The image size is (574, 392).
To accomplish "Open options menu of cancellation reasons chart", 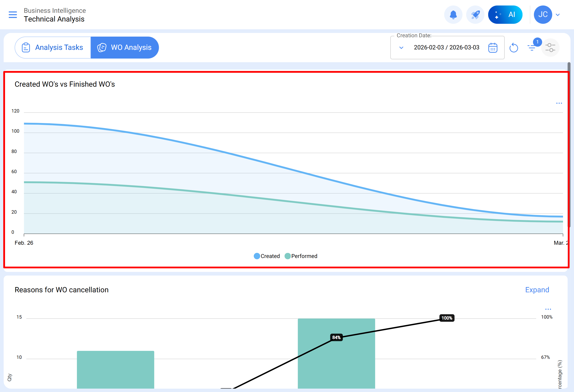I will (x=548, y=309).
